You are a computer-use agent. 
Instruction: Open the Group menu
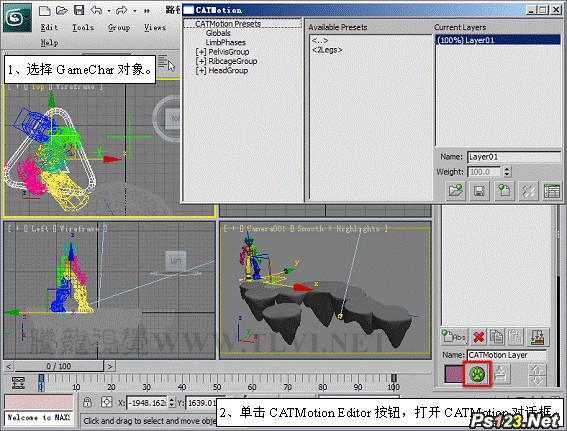[119, 27]
